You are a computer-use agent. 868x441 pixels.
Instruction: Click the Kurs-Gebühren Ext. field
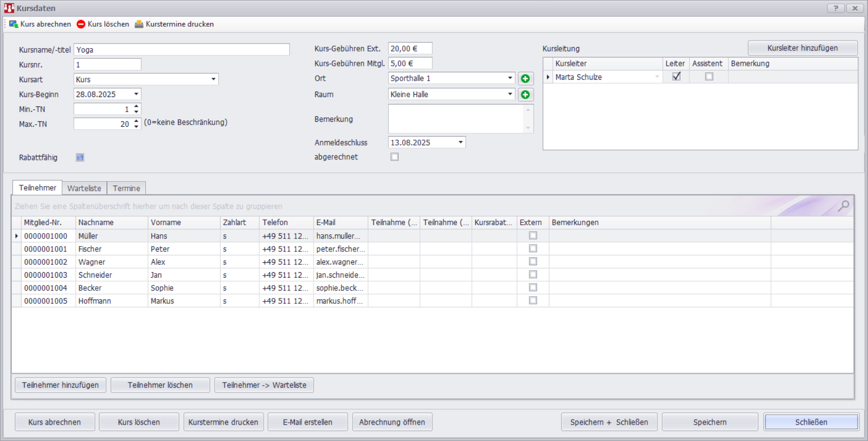[x=410, y=49]
